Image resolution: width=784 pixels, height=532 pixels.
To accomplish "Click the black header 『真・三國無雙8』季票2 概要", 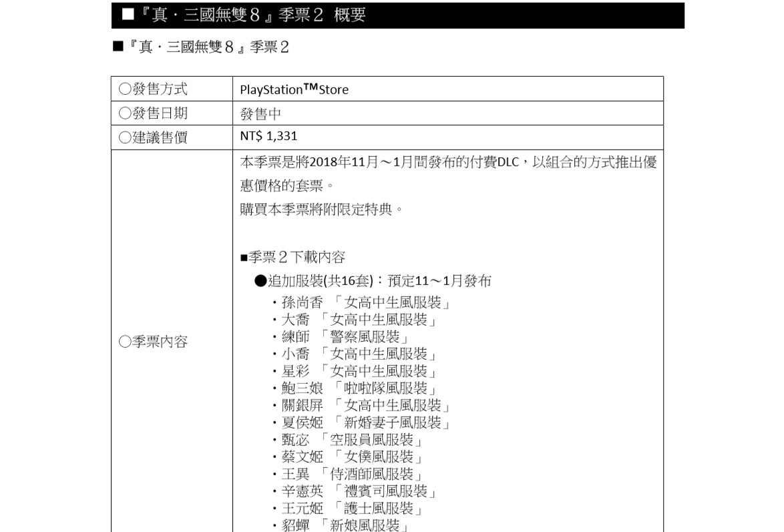I will [x=397, y=15].
